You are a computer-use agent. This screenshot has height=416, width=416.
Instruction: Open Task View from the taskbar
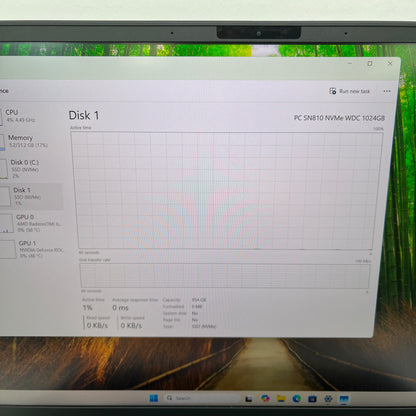click(249, 399)
